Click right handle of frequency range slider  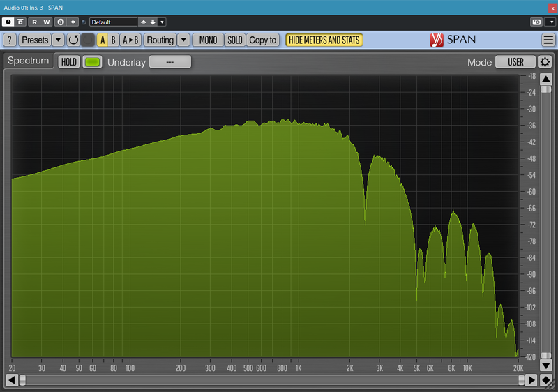(521, 380)
